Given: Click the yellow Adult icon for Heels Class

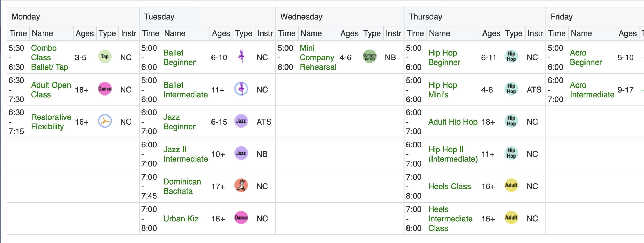Looking at the screenshot, I should point(511,185).
